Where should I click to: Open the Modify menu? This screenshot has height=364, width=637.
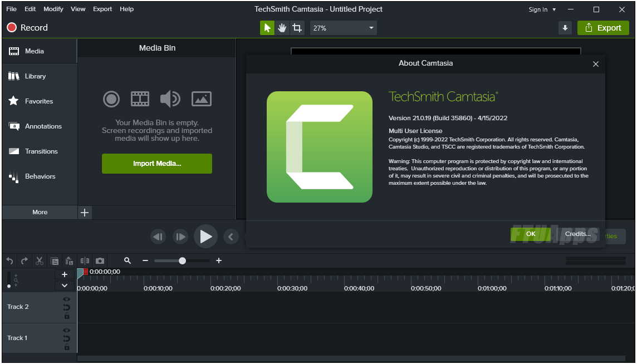pos(53,9)
